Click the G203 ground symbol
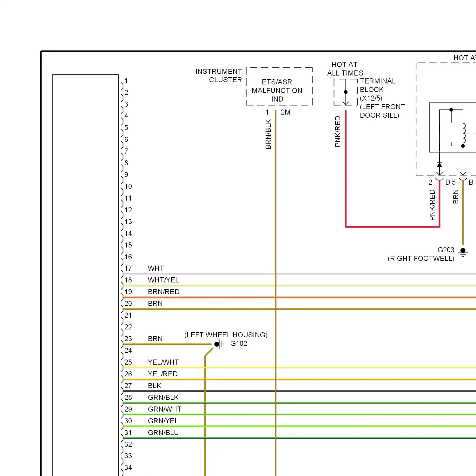This screenshot has width=476, height=476. point(463,252)
